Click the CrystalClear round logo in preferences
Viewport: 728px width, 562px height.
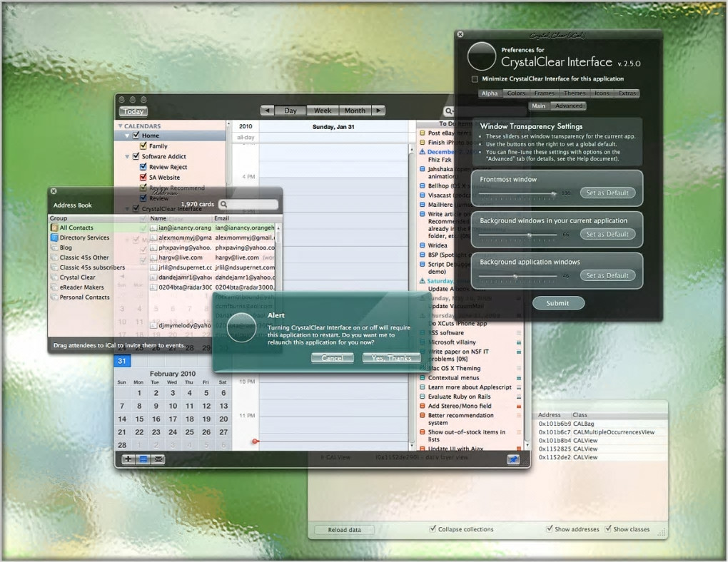[482, 56]
